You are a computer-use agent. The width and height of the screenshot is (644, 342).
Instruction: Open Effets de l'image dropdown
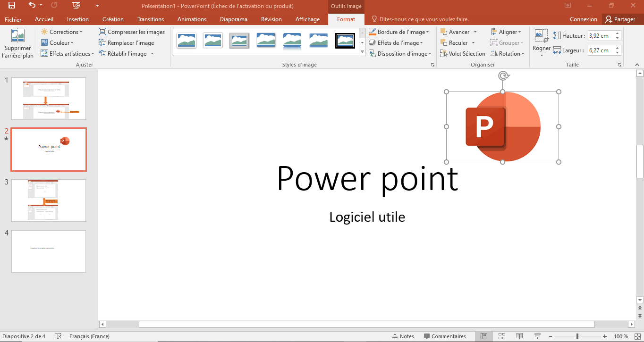click(396, 43)
